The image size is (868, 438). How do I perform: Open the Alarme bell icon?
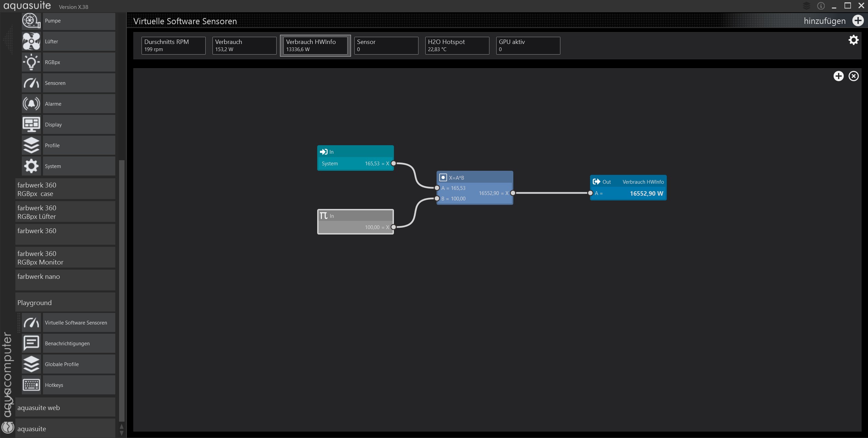pyautogui.click(x=31, y=104)
